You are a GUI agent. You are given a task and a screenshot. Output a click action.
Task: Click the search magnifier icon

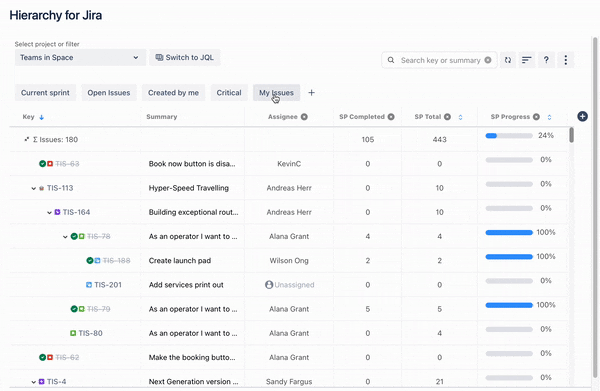pos(391,60)
